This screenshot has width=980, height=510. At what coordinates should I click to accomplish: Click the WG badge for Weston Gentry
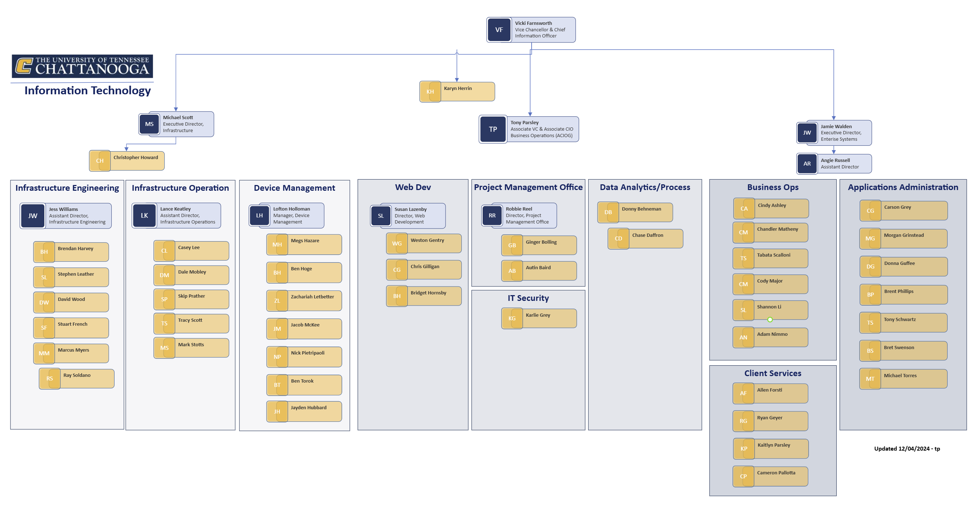pos(397,243)
